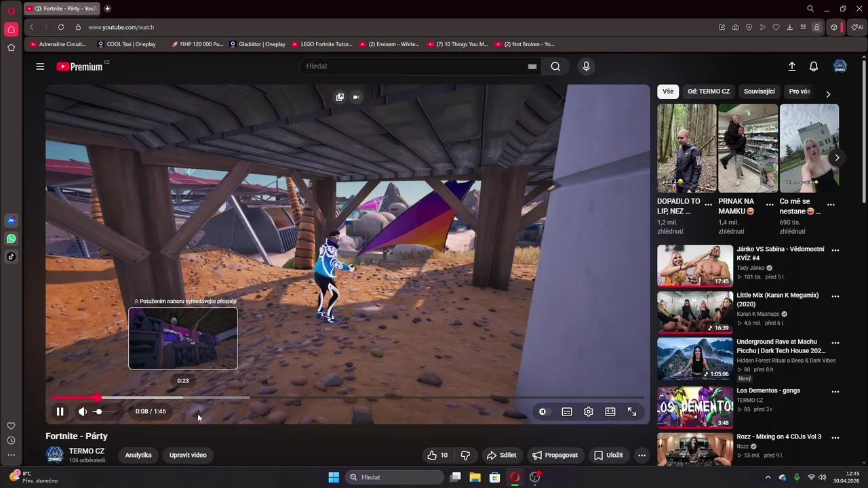
Task: Click the Upravit video button
Action: point(188,455)
